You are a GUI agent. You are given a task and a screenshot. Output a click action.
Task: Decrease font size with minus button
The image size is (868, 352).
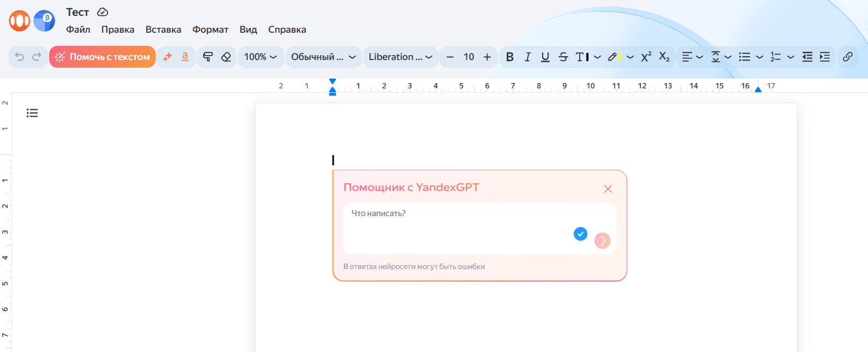[450, 57]
